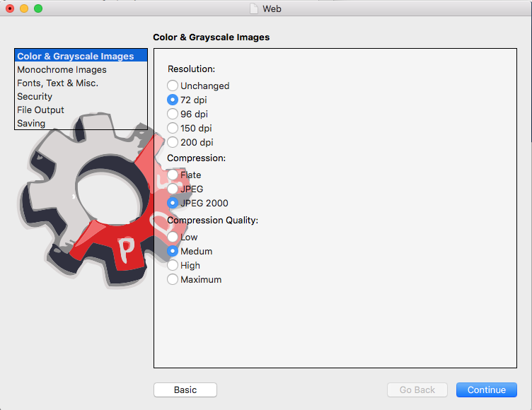Open the Security settings pane
This screenshot has width=532, height=410.
(x=35, y=97)
